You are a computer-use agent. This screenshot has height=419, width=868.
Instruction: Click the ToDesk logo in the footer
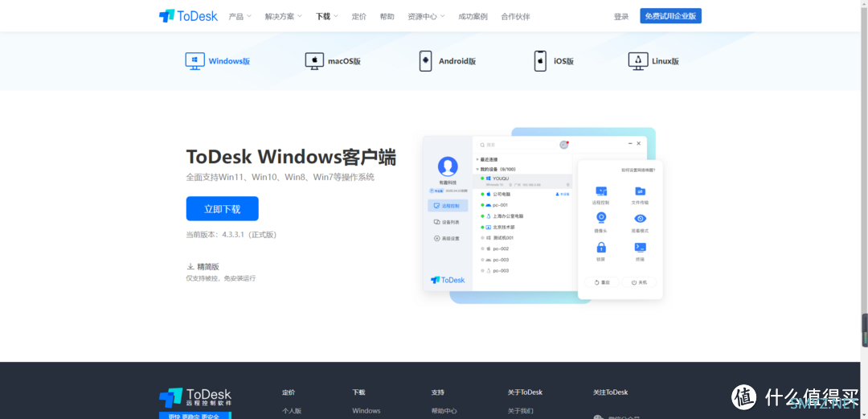click(195, 398)
